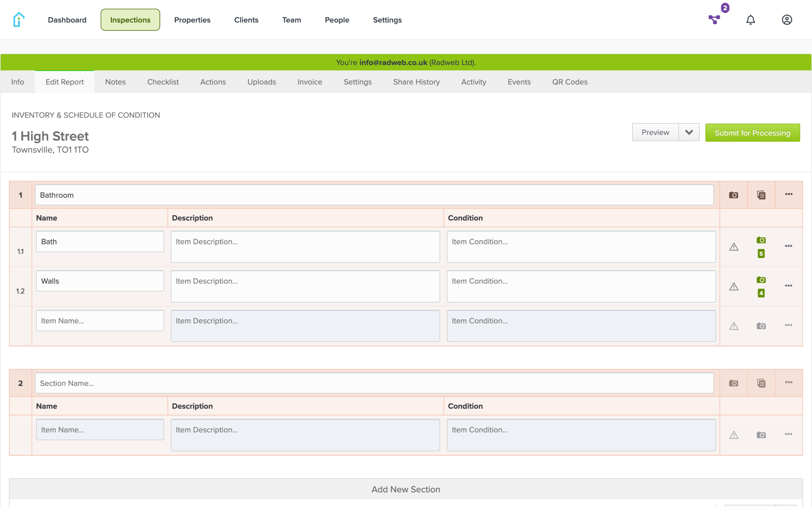Open the Bathroom section more options menu
This screenshot has height=507, width=812.
(789, 194)
